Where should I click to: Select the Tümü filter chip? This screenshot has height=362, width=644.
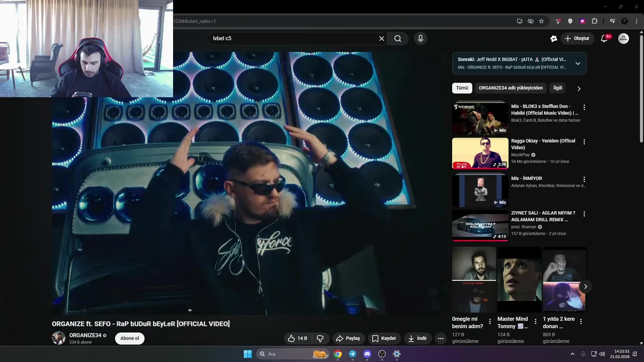[x=462, y=88]
